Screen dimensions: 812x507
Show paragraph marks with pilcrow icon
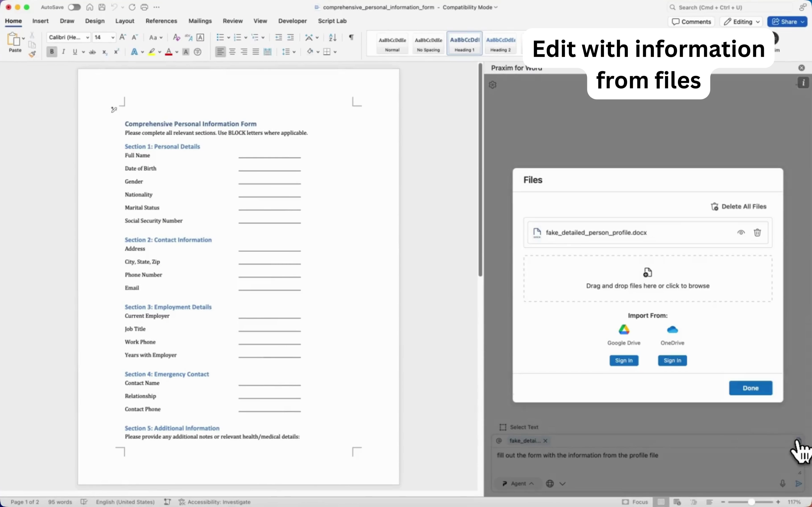351,38
